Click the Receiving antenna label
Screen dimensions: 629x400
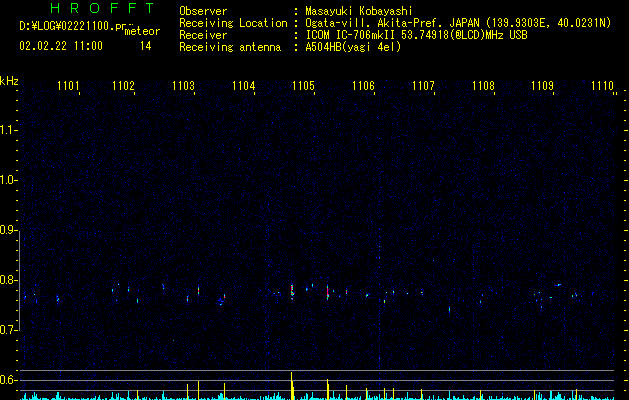230,47
